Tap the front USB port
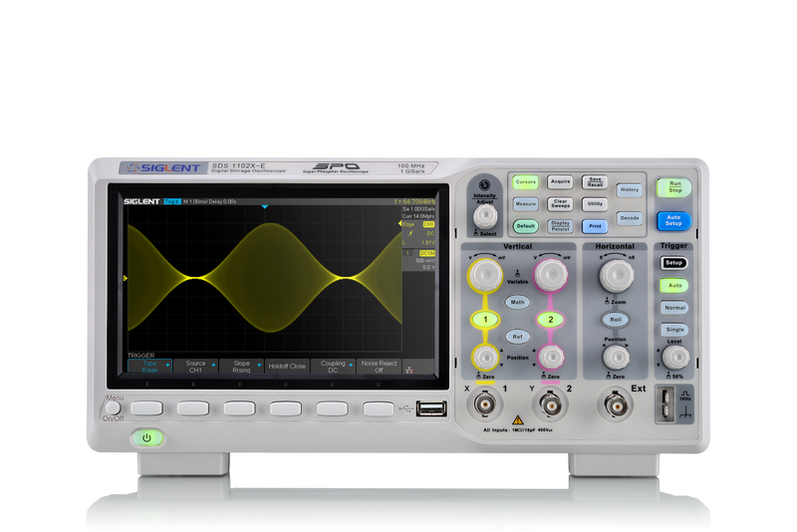This screenshot has height=532, width=797. 431,408
